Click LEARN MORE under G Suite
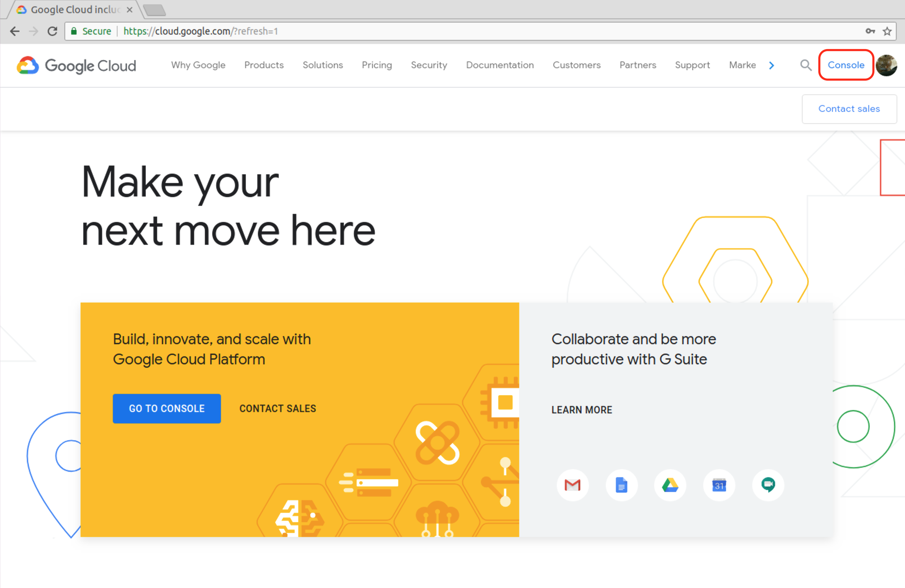The width and height of the screenshot is (905, 588). point(581,410)
